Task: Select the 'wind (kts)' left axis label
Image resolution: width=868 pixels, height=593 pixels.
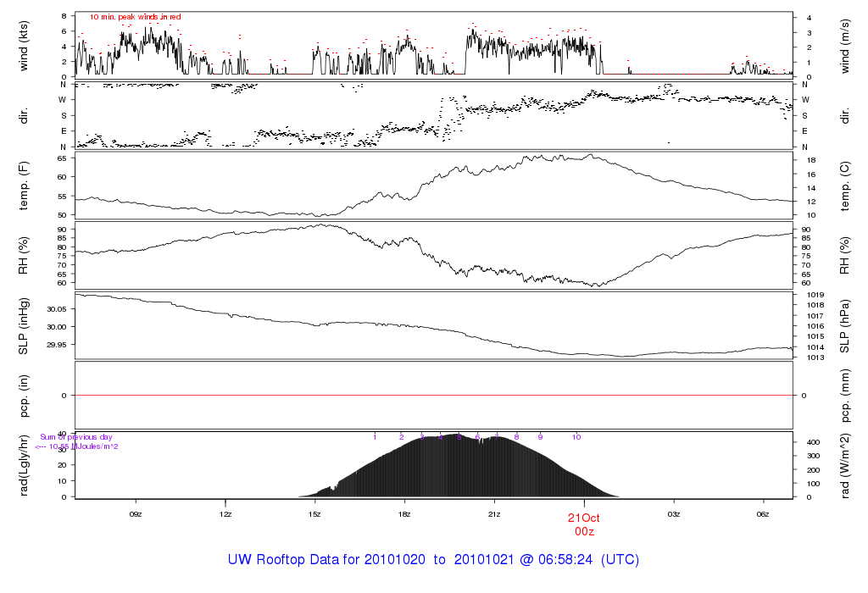Action: coord(25,44)
